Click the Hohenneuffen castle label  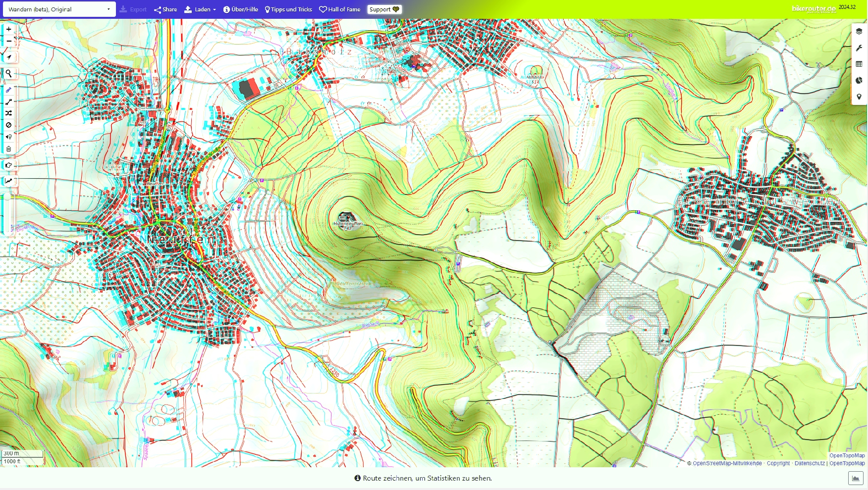click(348, 224)
